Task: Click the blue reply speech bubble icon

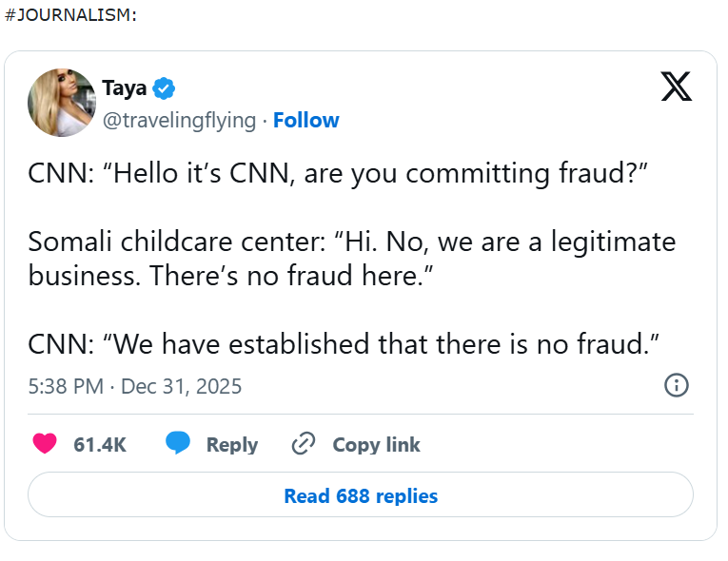Action: (178, 444)
